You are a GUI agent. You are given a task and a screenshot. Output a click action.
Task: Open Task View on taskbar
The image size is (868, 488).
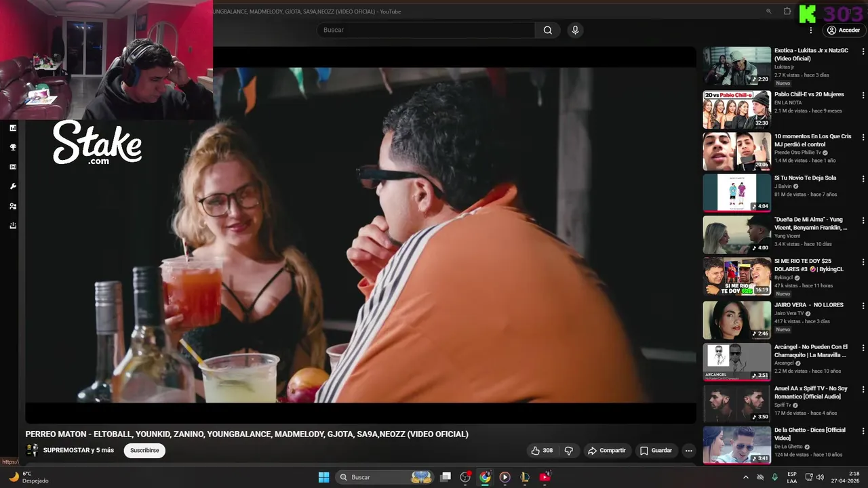pos(446,477)
